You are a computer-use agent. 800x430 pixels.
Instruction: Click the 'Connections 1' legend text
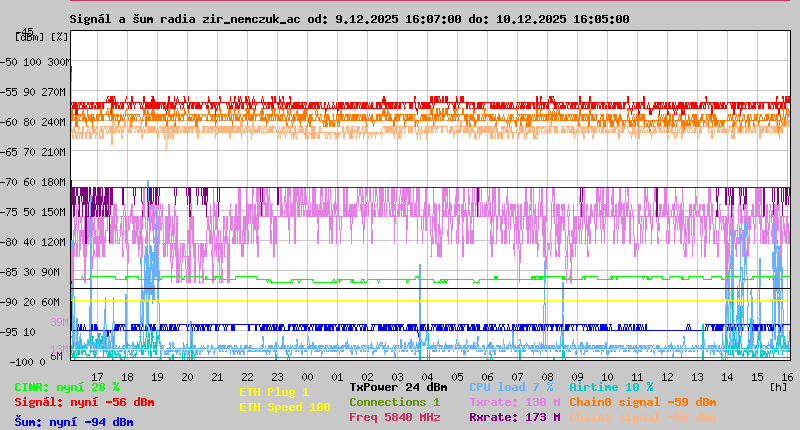pos(394,402)
